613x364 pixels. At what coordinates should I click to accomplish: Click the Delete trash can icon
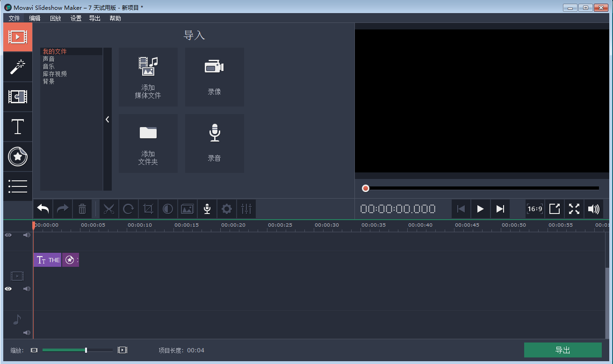(82, 209)
